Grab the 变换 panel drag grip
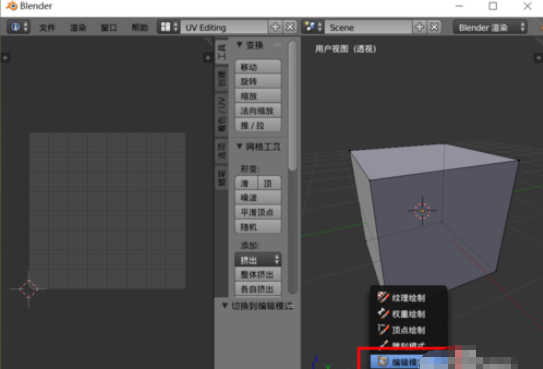The image size is (543, 369). click(277, 45)
